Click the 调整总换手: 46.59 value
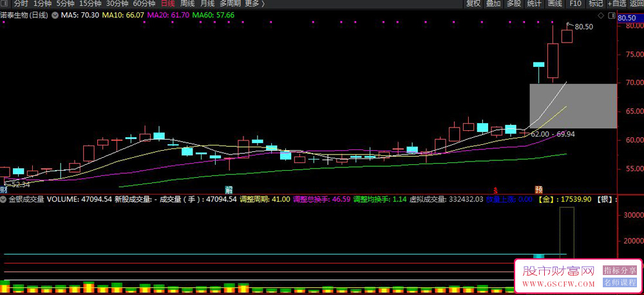 pyautogui.click(x=321, y=200)
